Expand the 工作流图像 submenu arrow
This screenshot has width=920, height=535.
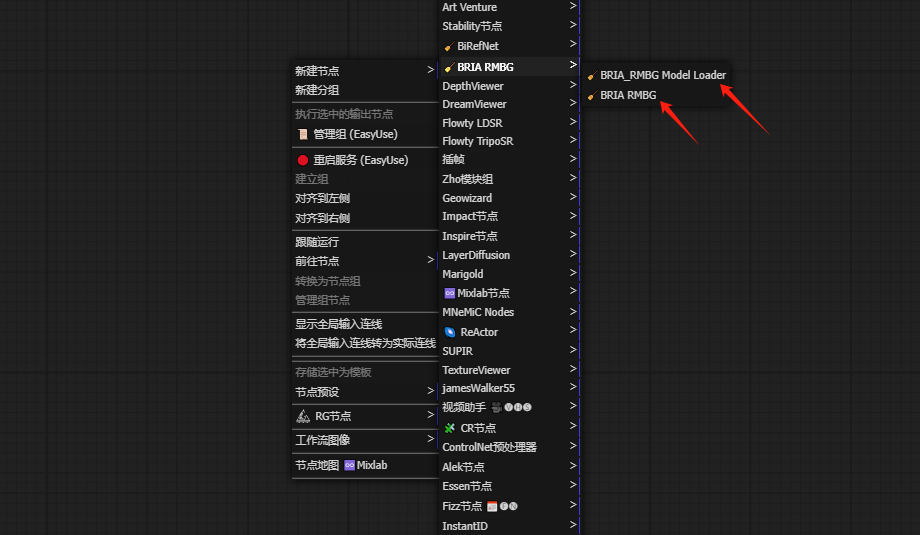point(431,439)
